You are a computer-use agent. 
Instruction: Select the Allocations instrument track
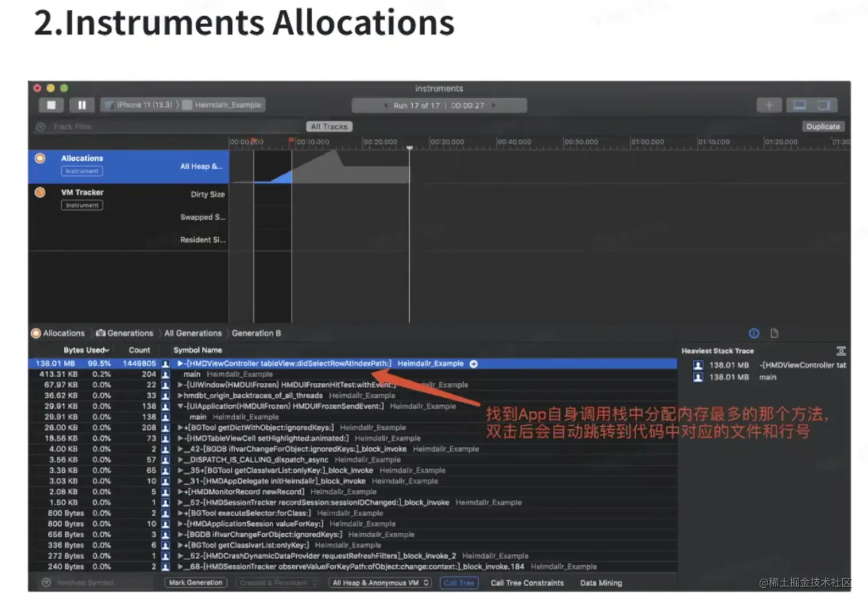[129, 166]
